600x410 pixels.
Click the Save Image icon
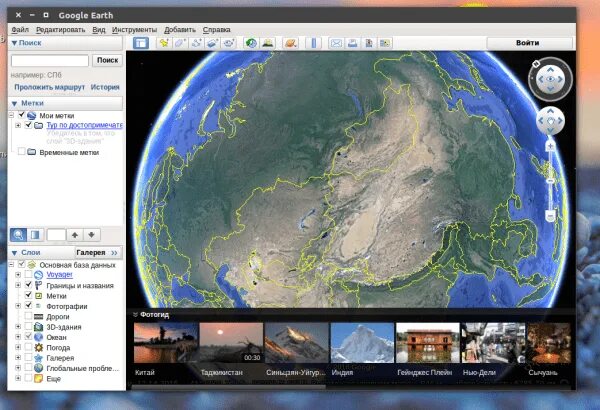pyautogui.click(x=369, y=43)
